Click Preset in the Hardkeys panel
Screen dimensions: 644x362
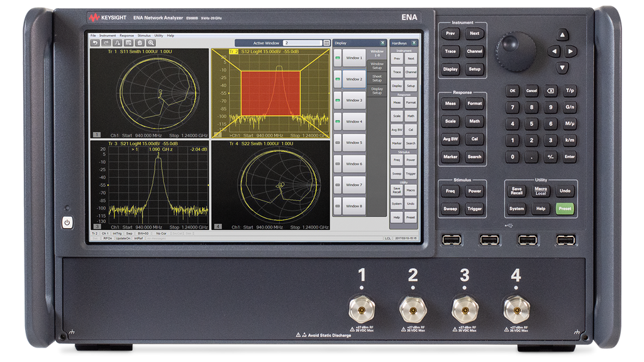point(410,217)
